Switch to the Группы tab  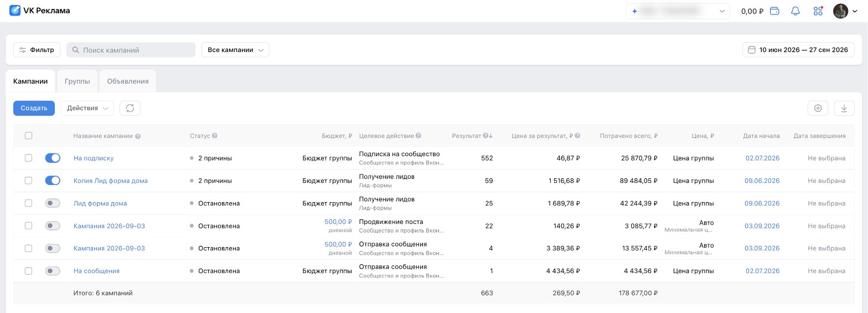77,81
